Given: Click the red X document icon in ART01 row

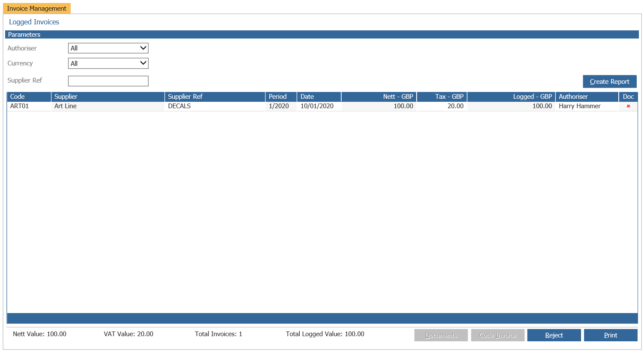Looking at the screenshot, I should [x=628, y=106].
